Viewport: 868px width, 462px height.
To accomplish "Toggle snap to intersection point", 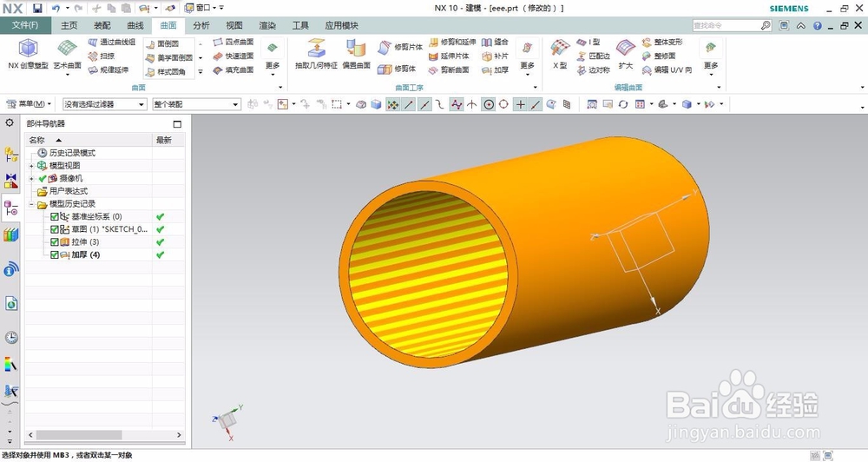I will pos(471,104).
